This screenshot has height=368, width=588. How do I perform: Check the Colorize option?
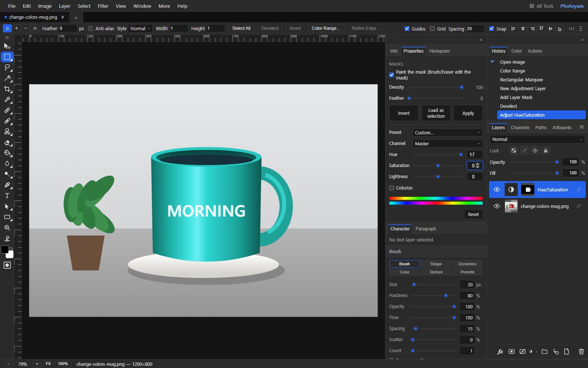pyautogui.click(x=391, y=188)
